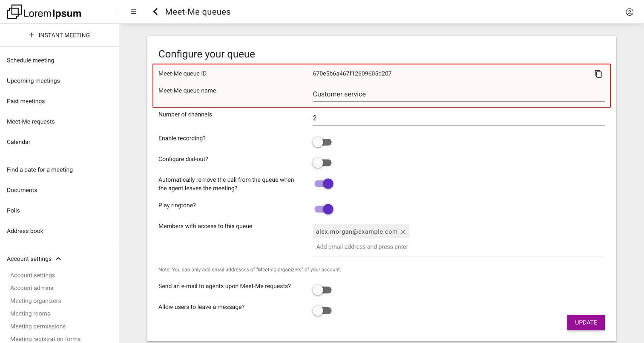
Task: Toggle Allow users to leave a message
Action: pyautogui.click(x=322, y=311)
